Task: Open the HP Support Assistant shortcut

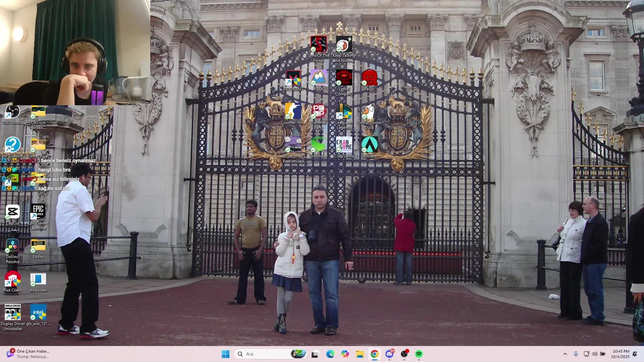Action: tap(13, 148)
